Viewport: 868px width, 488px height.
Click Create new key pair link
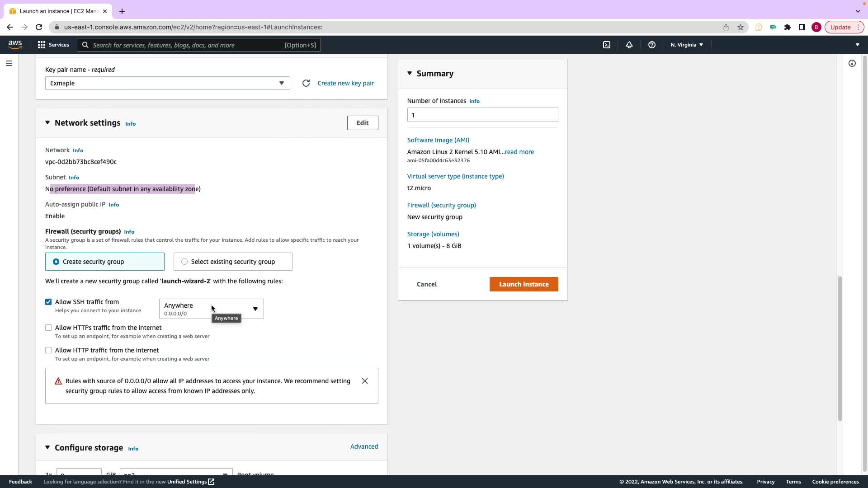345,83
